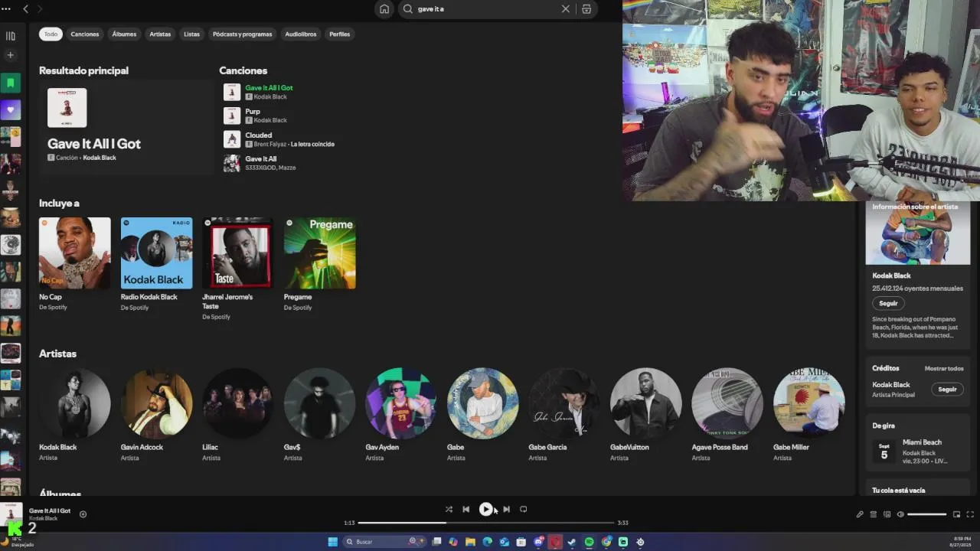Toggle the lyrics microphone icon
The width and height of the screenshot is (980, 551).
pyautogui.click(x=860, y=514)
